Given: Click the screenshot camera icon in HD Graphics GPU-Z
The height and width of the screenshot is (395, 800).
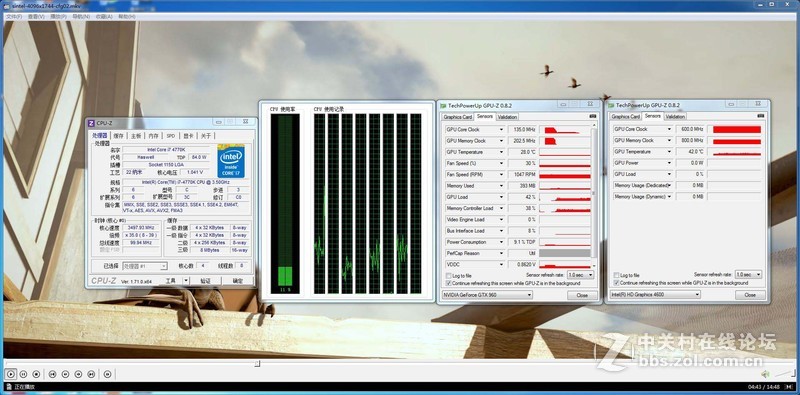Looking at the screenshot, I should pyautogui.click(x=760, y=116).
